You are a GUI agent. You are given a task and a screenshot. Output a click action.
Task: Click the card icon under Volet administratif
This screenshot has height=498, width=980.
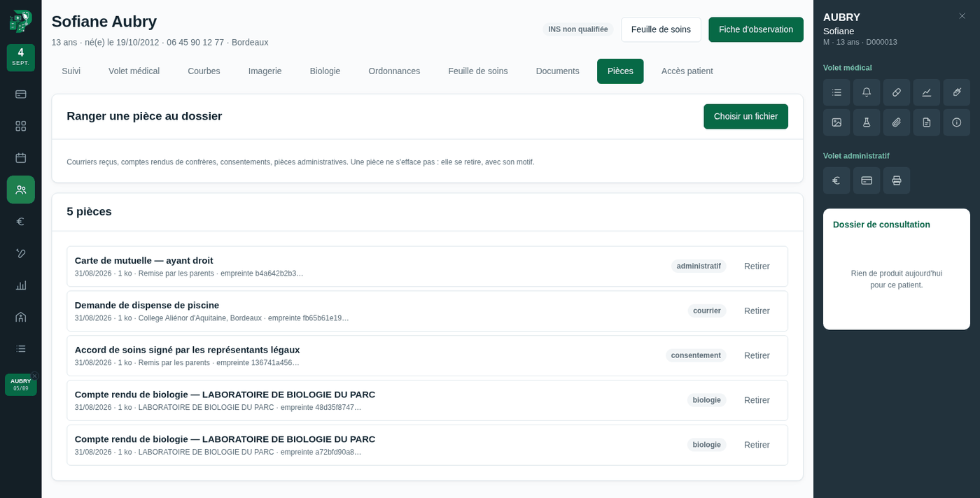click(867, 180)
